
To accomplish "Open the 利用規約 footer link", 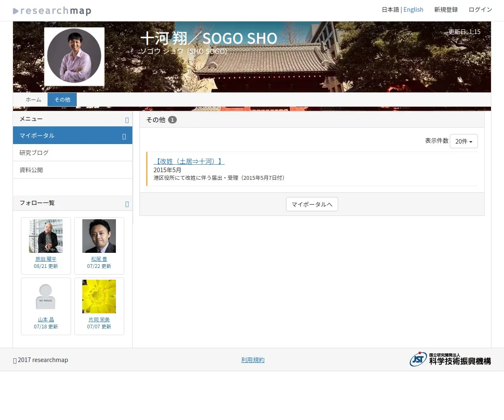I will tap(253, 360).
